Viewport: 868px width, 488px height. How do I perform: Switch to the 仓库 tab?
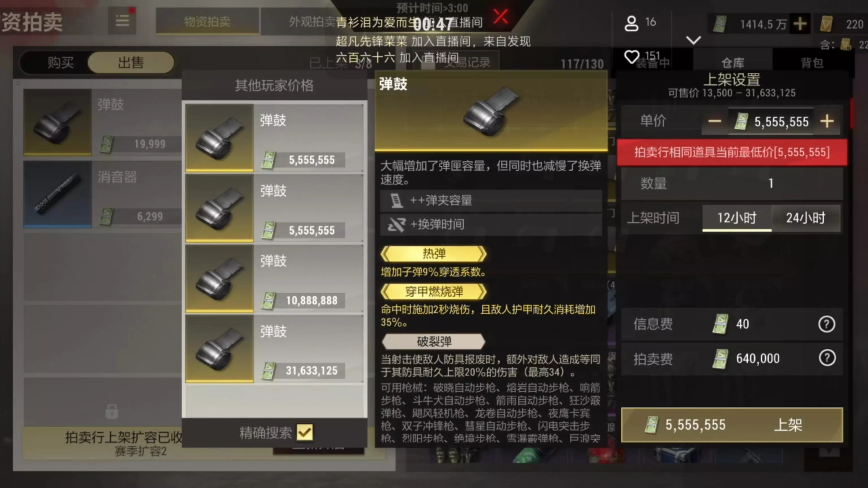(x=732, y=63)
